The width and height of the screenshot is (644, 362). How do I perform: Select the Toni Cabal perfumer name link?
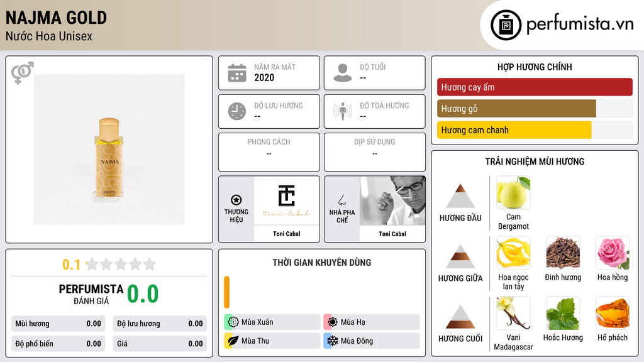[392, 234]
